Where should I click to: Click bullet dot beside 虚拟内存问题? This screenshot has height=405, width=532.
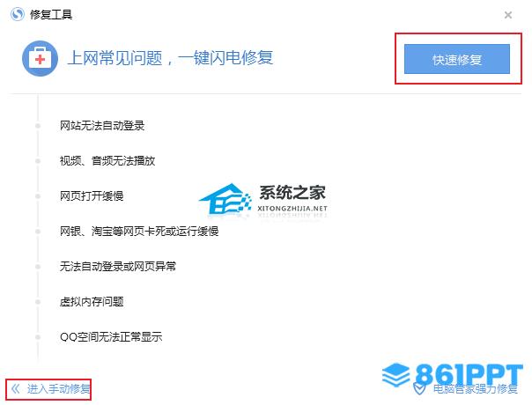pos(38,302)
